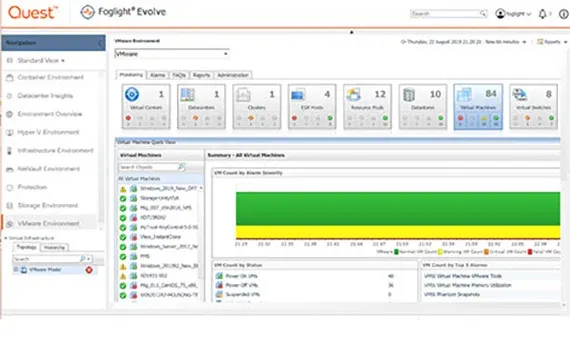Open the time range dropdown arrow
570x364 pixels.
[524, 42]
